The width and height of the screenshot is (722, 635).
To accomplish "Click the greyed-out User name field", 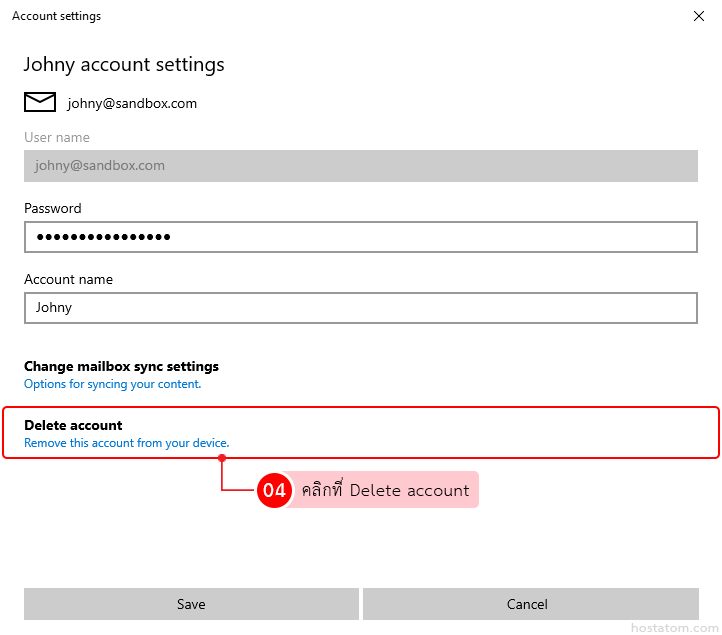I will pyautogui.click(x=360, y=166).
